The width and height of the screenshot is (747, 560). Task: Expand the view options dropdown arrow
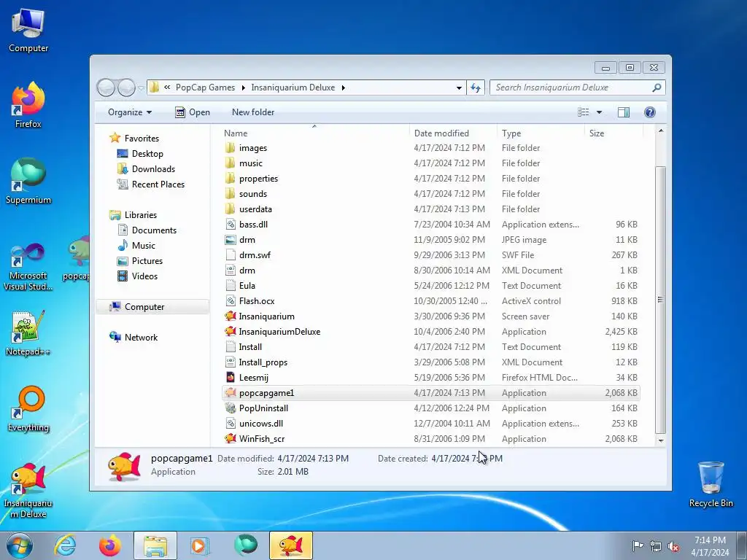(600, 112)
